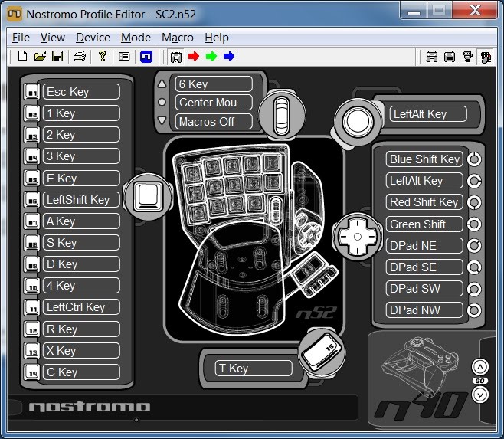Click the Macros Off assignment
The height and width of the screenshot is (439, 504).
click(214, 122)
